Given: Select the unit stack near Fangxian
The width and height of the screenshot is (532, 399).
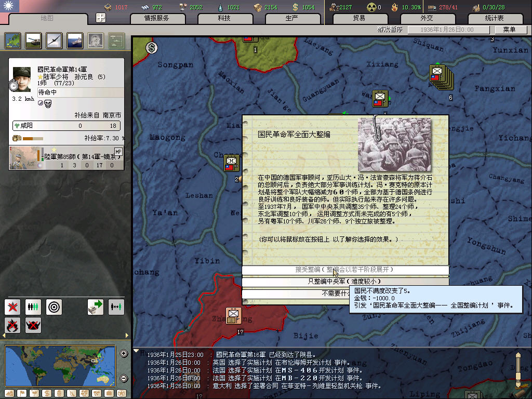Looking at the screenshot, I should pyautogui.click(x=441, y=77).
